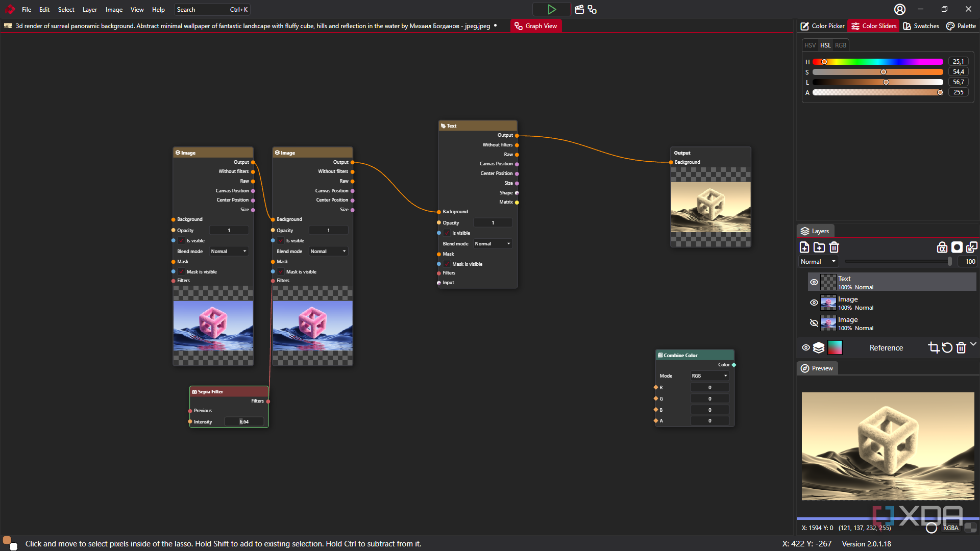
Task: Click Sepia Filter Intensity value field
Action: coord(244,422)
